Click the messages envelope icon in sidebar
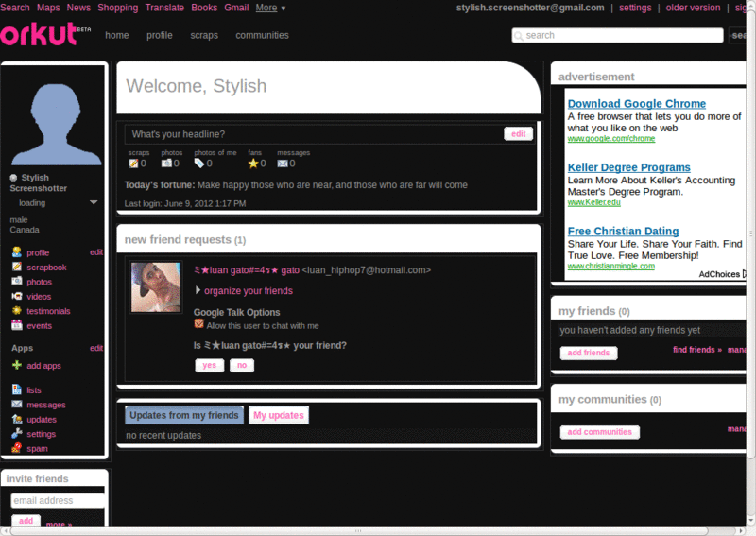Image resolution: width=756 pixels, height=536 pixels. [17, 404]
